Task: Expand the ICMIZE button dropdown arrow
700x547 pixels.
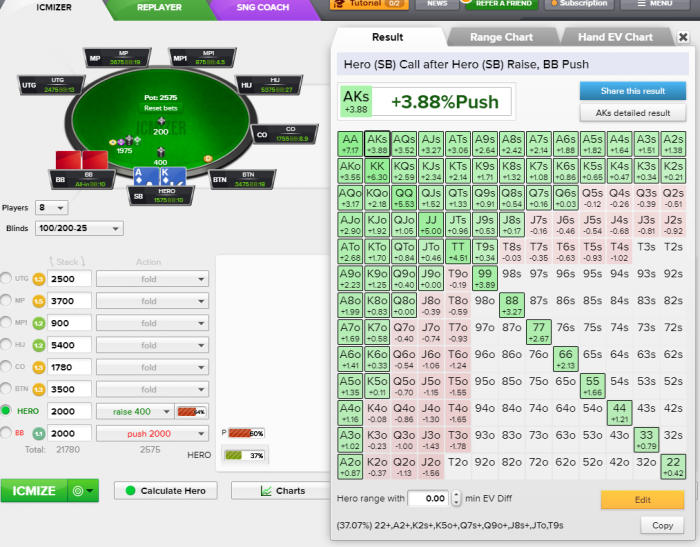Action: click(90, 491)
